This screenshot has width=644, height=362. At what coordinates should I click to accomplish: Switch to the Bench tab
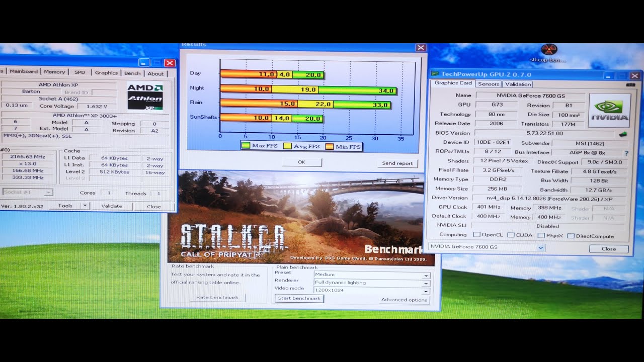[132, 73]
